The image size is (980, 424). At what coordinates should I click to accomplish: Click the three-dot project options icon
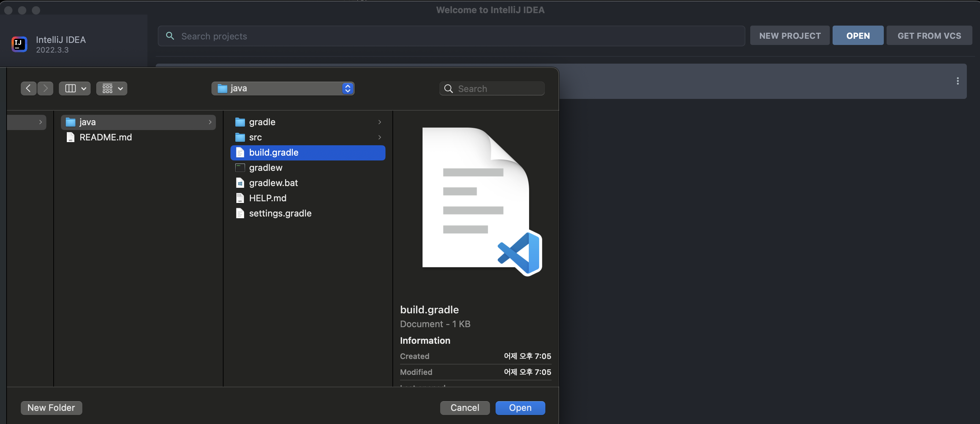pos(957,81)
